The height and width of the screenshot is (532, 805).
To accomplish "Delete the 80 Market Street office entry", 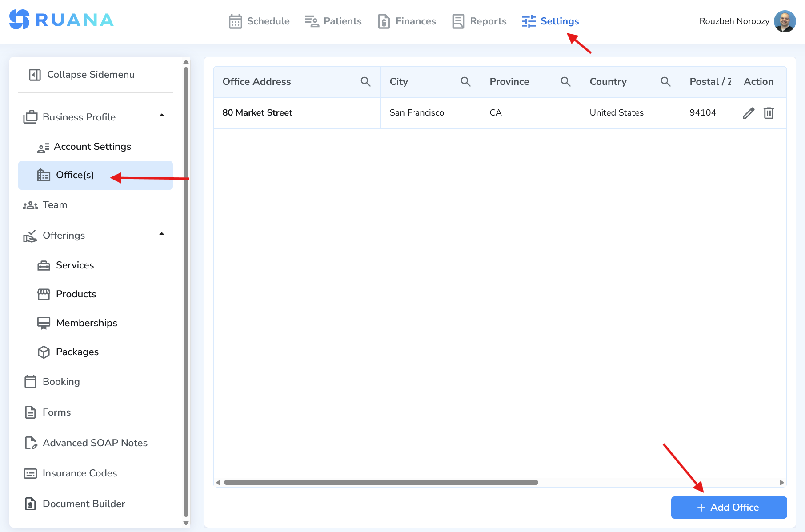I will pos(769,113).
